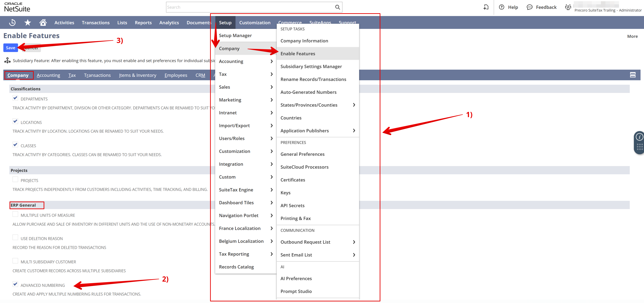Expand the SuiteTax Engine submenu arrow

pos(271,190)
